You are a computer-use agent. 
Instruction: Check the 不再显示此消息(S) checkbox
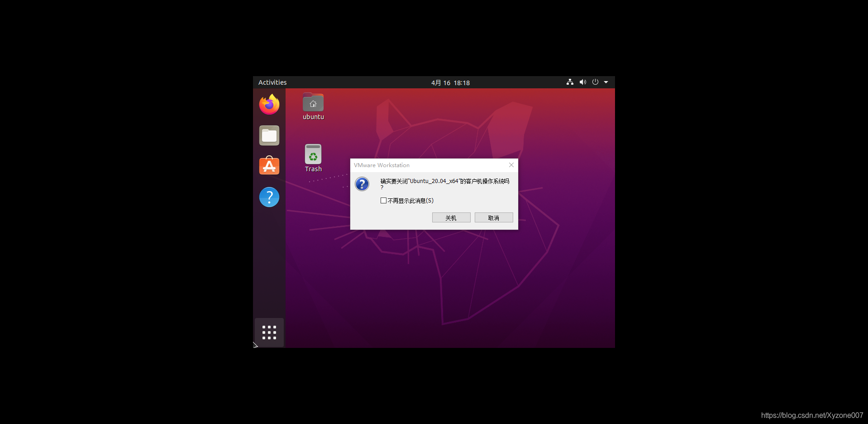tap(383, 201)
